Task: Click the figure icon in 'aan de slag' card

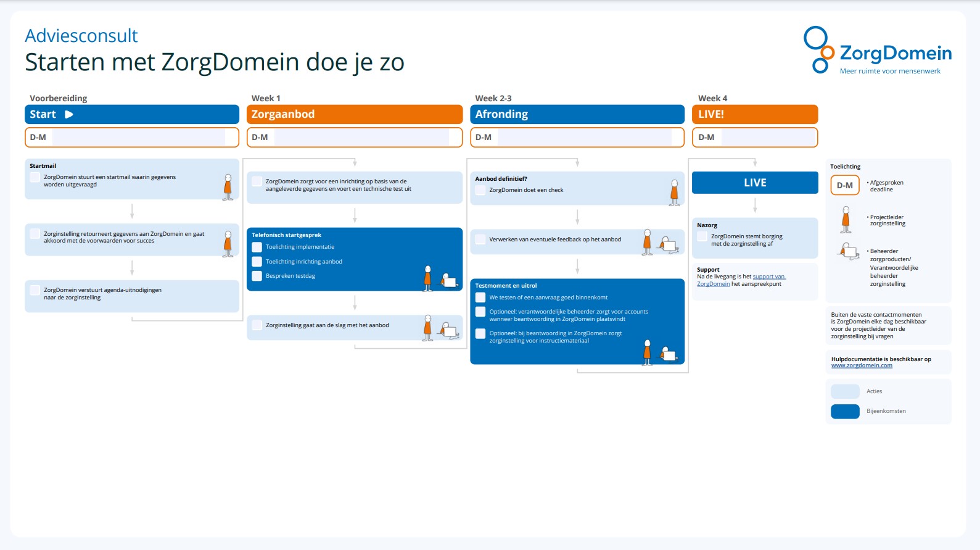Action: click(x=427, y=328)
